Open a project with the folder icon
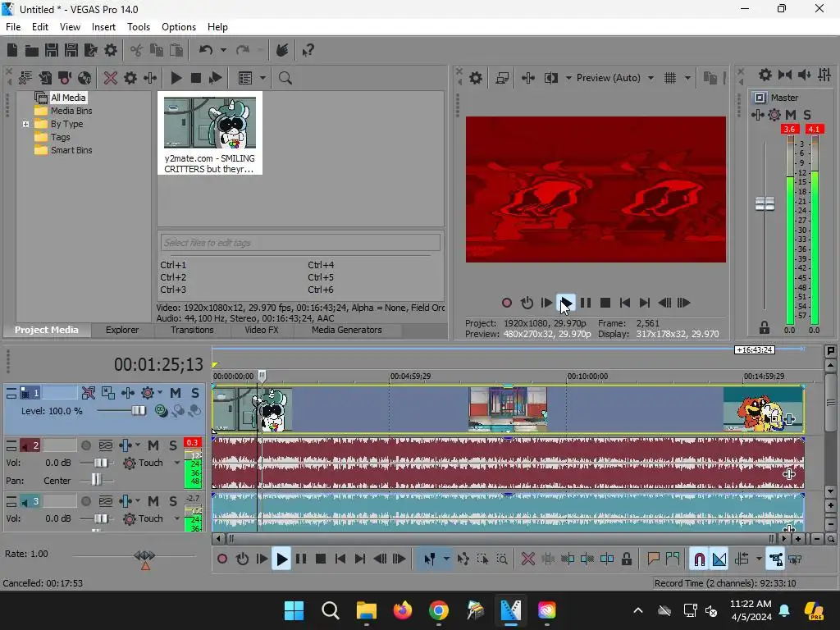Image resolution: width=840 pixels, height=630 pixels. [32, 50]
